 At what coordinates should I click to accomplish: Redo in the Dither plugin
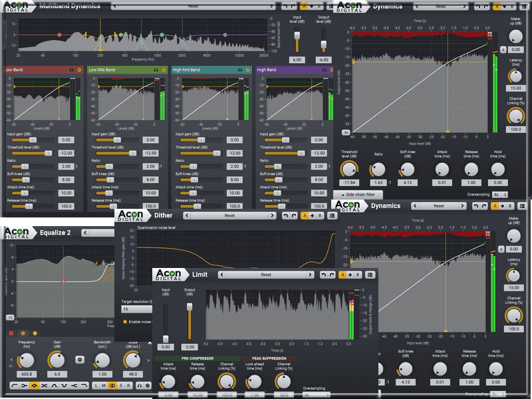point(294,215)
